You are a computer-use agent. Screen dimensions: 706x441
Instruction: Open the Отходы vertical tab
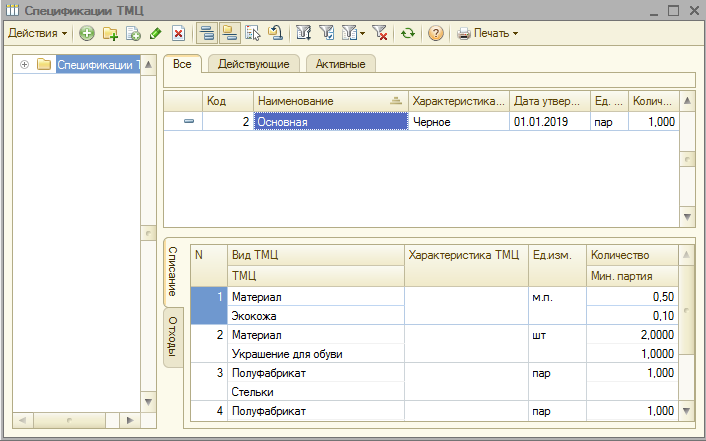click(x=171, y=338)
